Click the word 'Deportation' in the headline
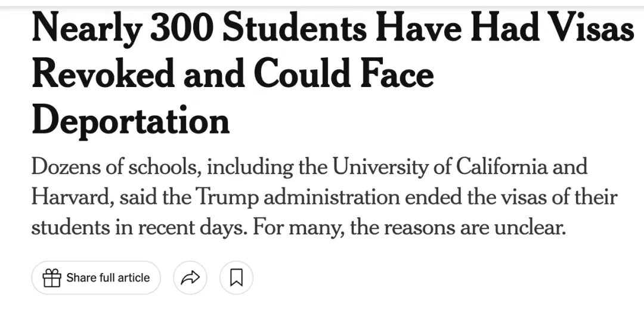Screen dimensions: 644x331 click(131, 120)
